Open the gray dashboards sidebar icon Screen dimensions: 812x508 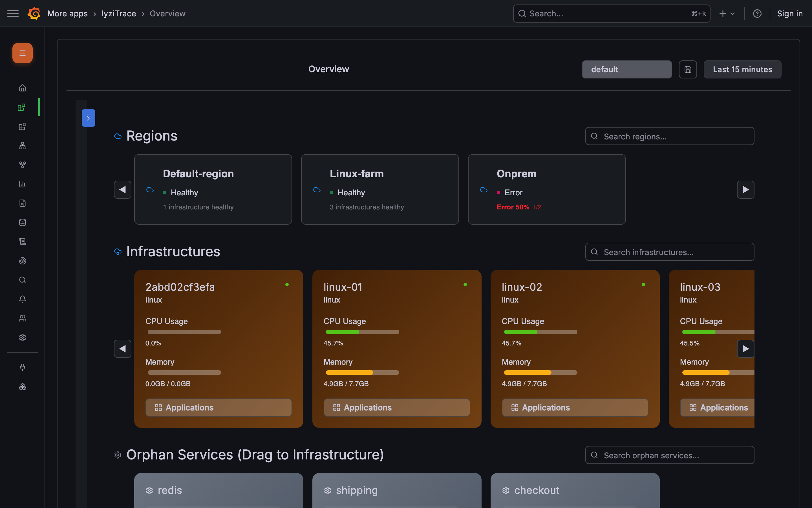pos(23,126)
